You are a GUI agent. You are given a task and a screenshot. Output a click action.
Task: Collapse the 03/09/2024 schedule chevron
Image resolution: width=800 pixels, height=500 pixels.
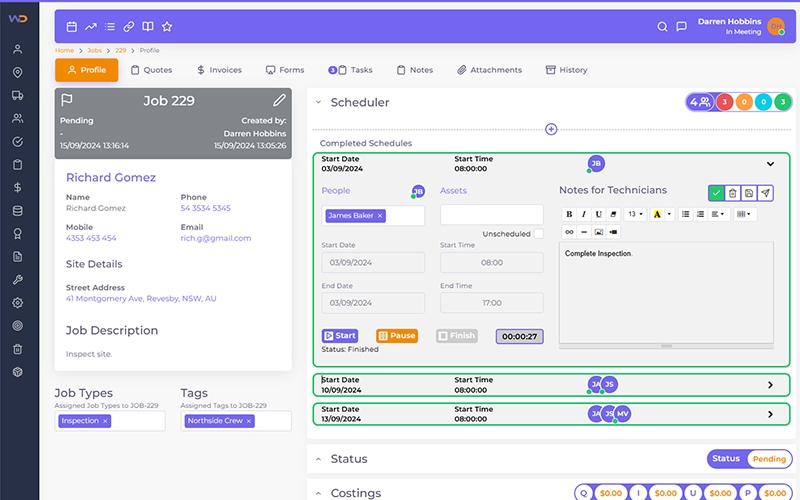point(770,164)
